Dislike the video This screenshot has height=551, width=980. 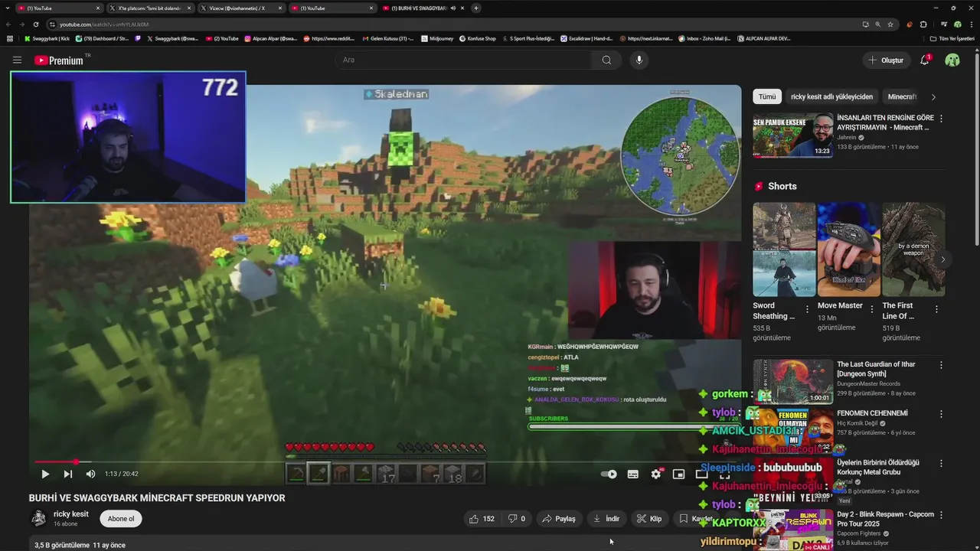click(x=517, y=519)
